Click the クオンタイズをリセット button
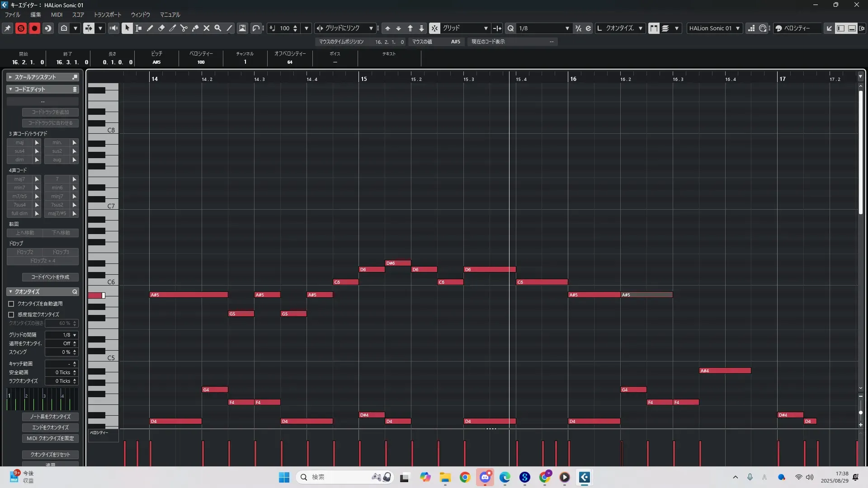 [x=50, y=455]
